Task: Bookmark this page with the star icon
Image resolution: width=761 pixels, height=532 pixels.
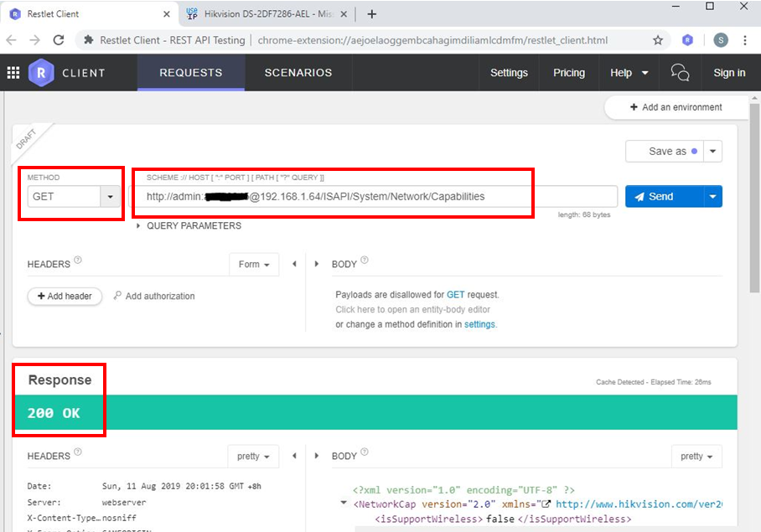Action: tap(658, 40)
